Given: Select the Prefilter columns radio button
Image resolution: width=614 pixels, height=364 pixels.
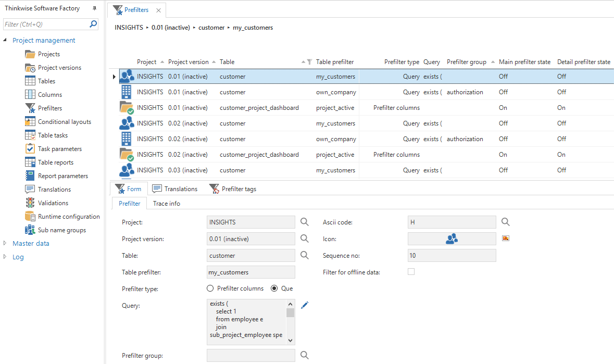Looking at the screenshot, I should click(210, 288).
